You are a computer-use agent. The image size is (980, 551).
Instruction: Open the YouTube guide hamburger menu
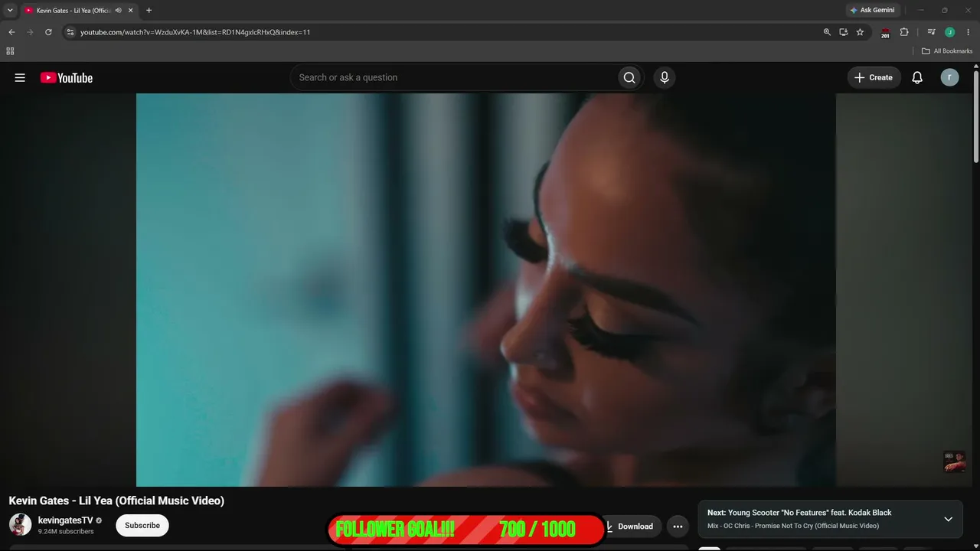point(20,77)
